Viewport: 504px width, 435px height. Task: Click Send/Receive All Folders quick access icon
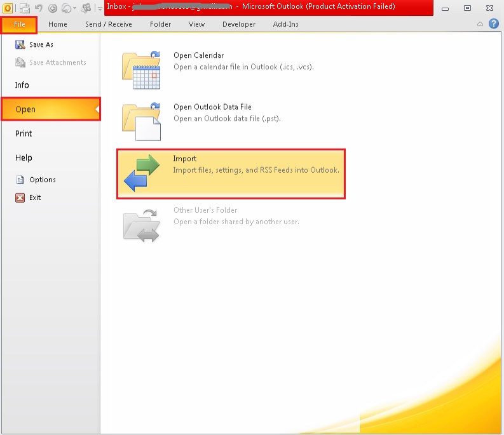point(25,8)
